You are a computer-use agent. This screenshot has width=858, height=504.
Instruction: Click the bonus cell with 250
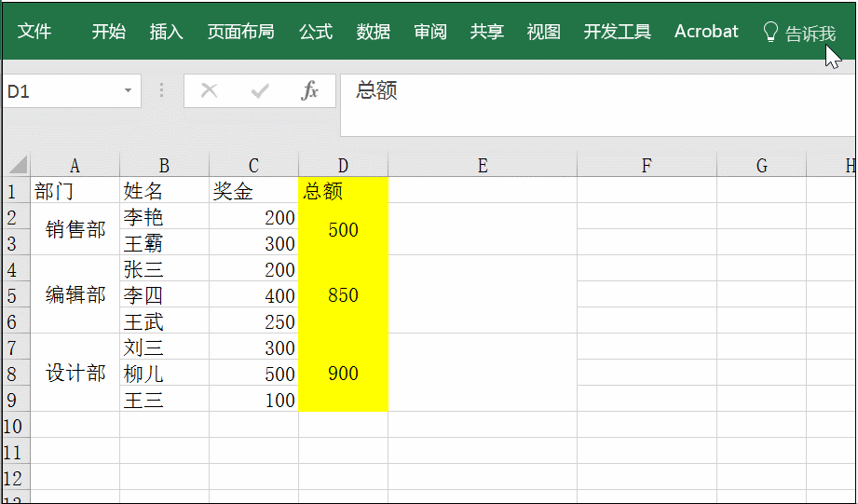254,320
